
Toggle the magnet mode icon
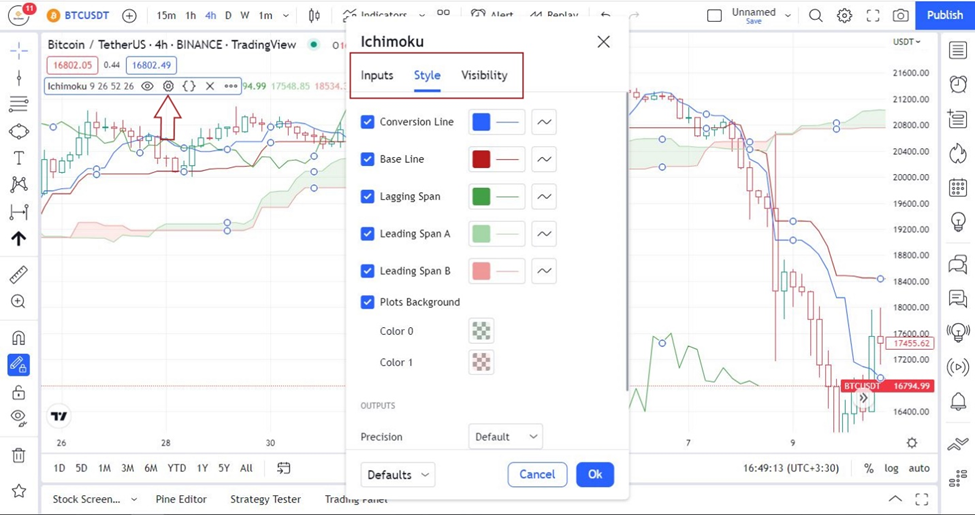(x=19, y=338)
